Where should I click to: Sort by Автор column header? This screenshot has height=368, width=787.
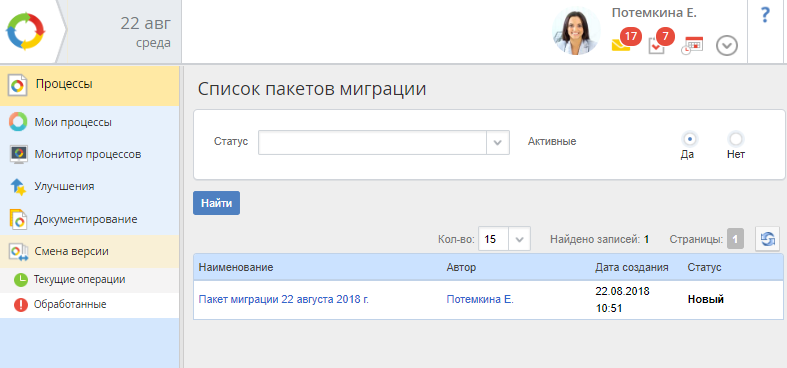click(461, 268)
